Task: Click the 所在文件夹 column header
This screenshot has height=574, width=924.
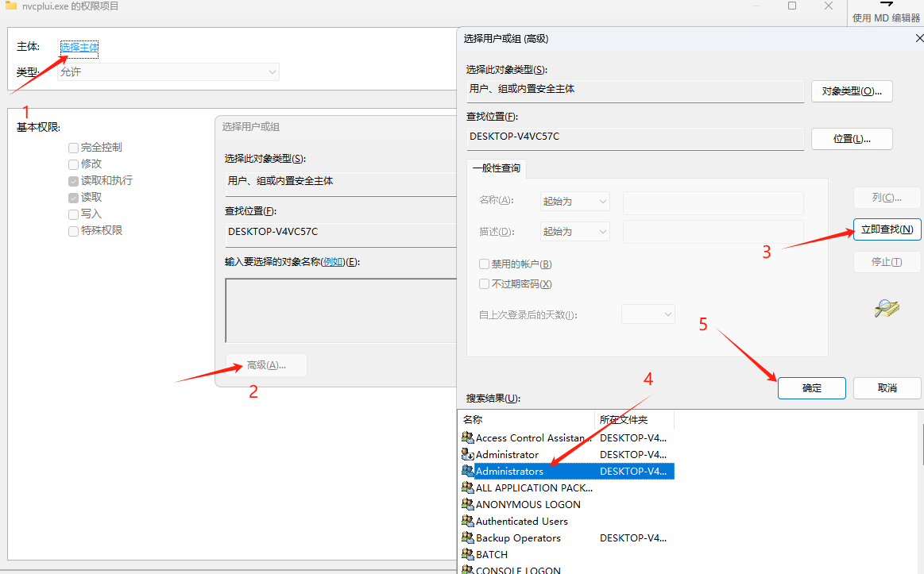Action: pyautogui.click(x=634, y=420)
